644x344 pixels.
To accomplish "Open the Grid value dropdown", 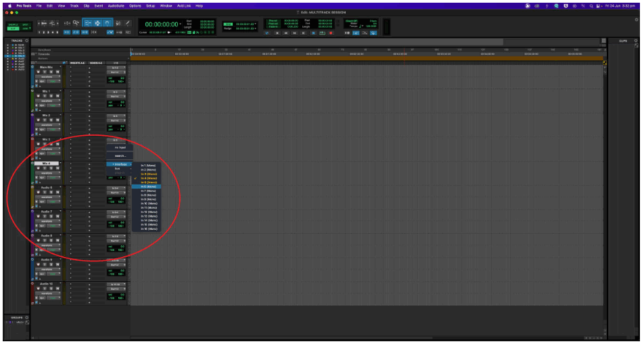I will point(256,24).
